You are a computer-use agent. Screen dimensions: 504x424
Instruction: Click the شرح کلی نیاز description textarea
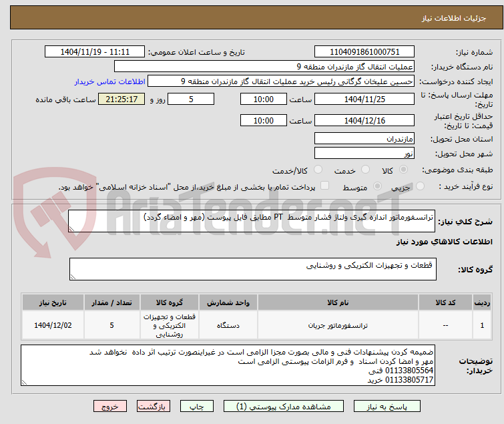point(252,221)
